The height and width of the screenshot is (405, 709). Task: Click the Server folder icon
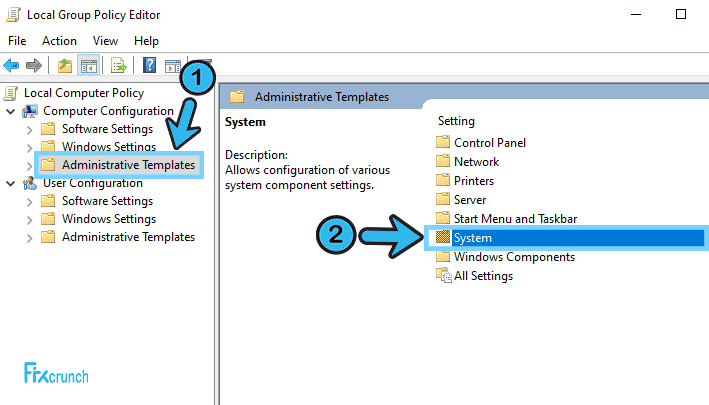[443, 199]
